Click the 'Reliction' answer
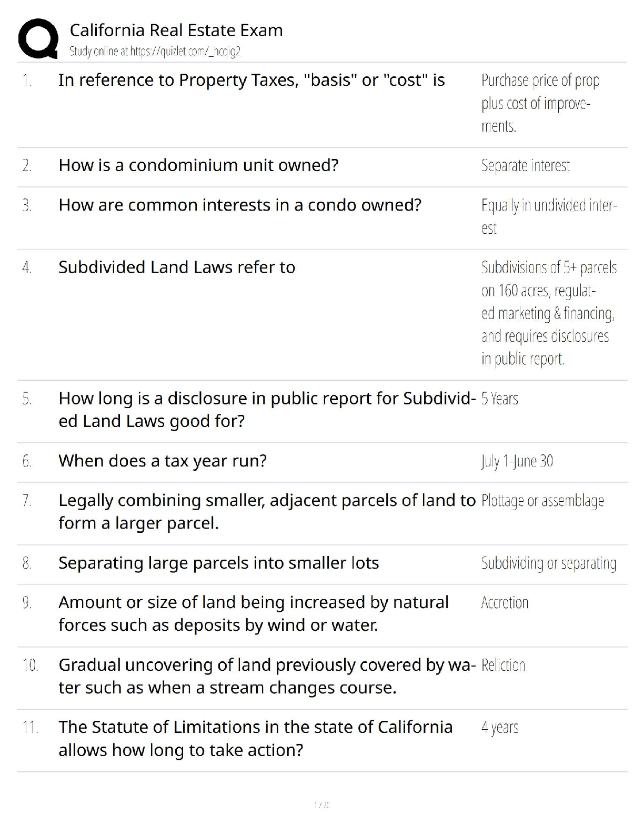This screenshot has height=834, width=644. tap(503, 665)
